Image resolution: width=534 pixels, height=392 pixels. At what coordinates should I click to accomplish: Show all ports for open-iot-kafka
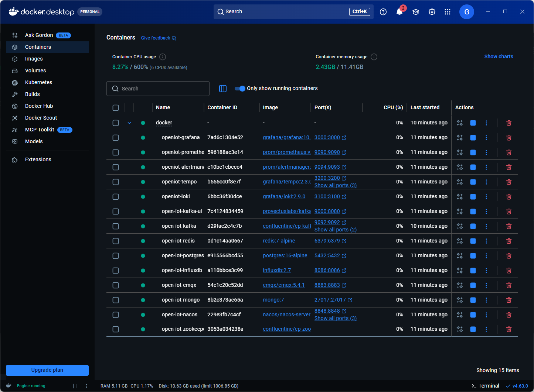pos(336,230)
